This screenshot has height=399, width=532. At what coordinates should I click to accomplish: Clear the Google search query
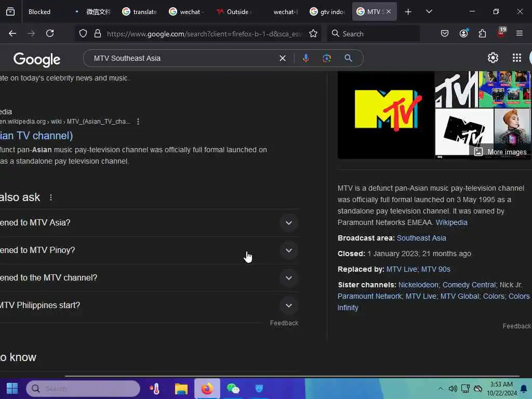282,58
